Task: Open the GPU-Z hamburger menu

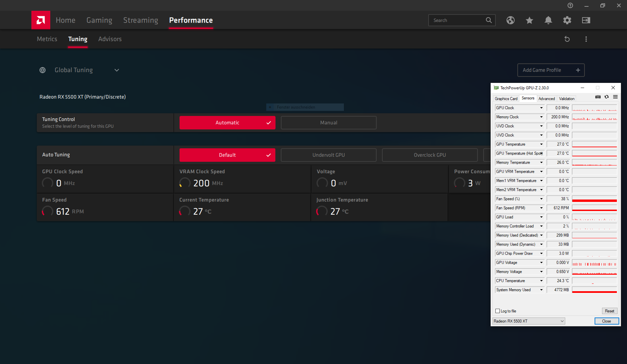Action: 616,97
